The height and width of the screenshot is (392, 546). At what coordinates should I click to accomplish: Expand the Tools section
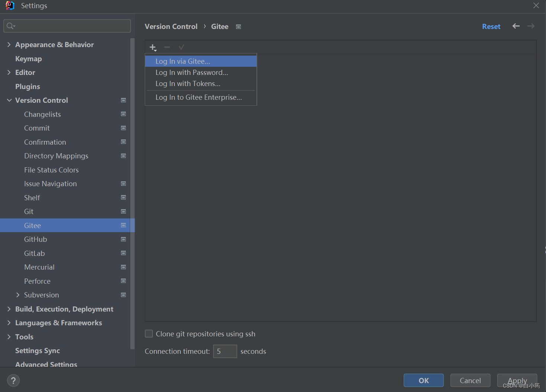pyautogui.click(x=9, y=337)
